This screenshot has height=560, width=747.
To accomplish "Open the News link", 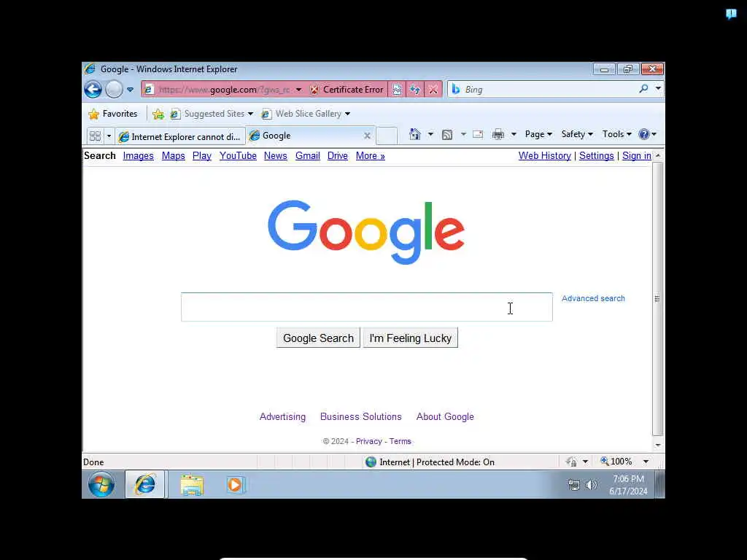I will (275, 156).
